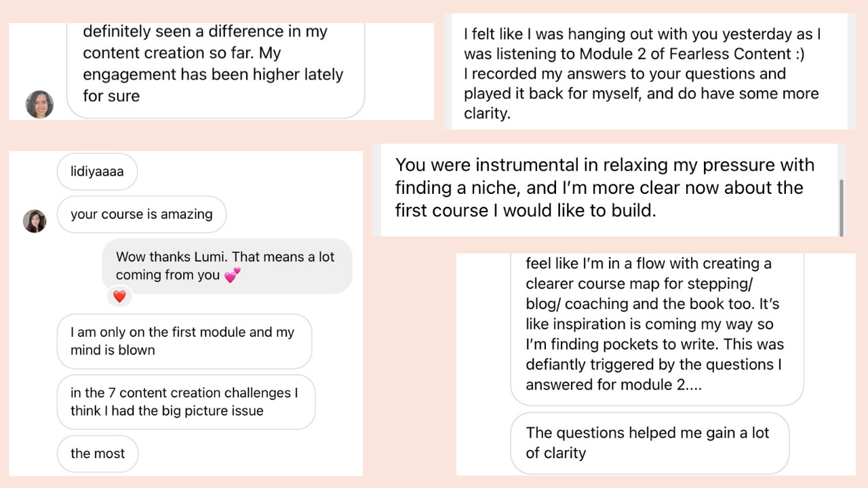Click the scrollbar thumb beside "You were instrumental" text
The height and width of the screenshot is (488, 868).
tap(842, 207)
